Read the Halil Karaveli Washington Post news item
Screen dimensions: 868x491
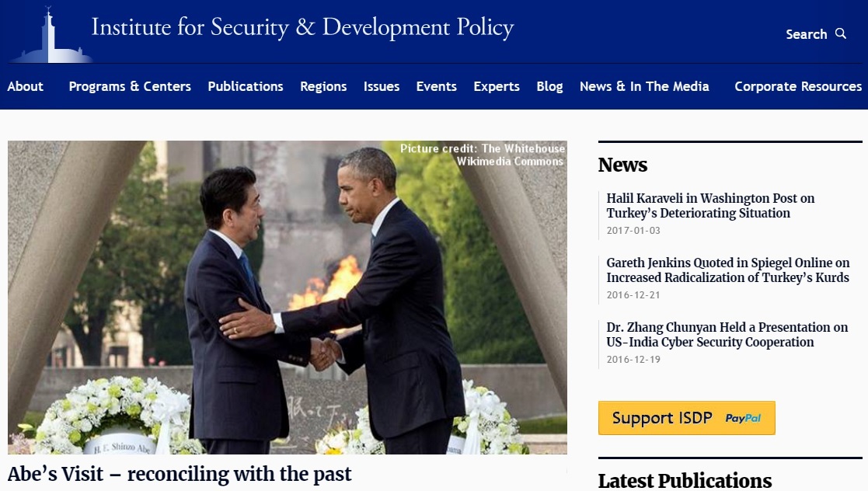pyautogui.click(x=710, y=205)
